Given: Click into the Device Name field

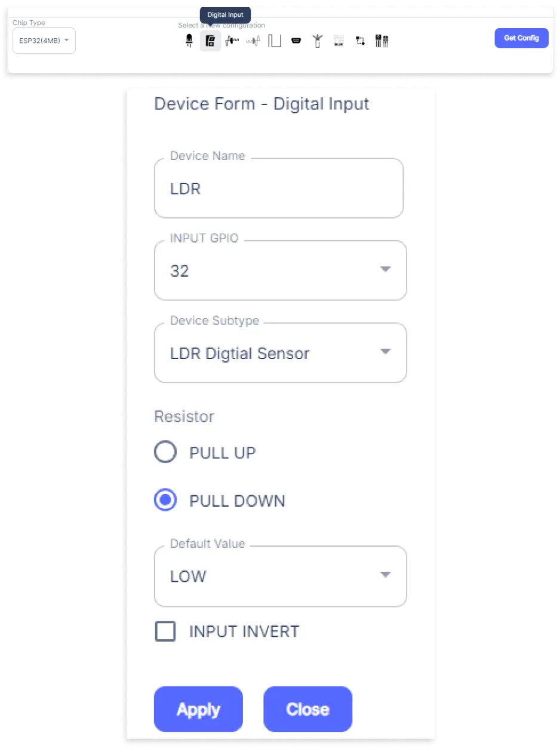Looking at the screenshot, I should [279, 189].
